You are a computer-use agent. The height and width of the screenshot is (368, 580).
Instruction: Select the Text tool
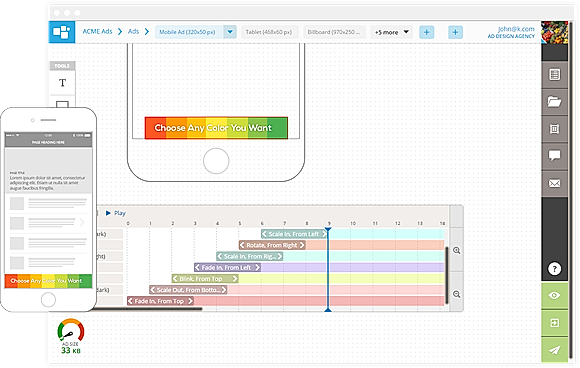(63, 82)
